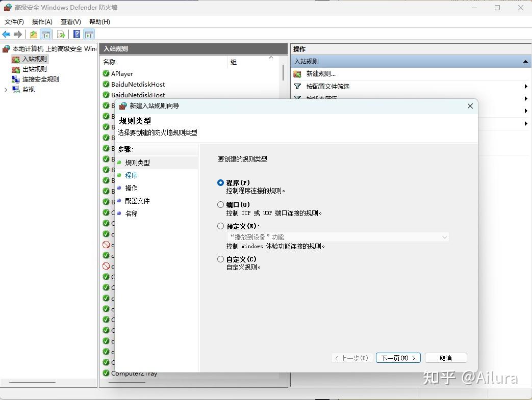
Task: Select the 预定义 rule type option
Action: pos(220,226)
